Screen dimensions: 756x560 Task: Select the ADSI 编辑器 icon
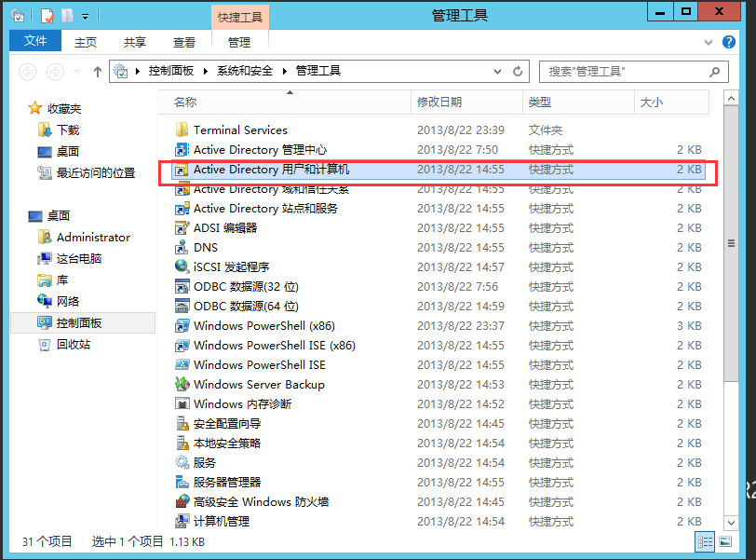(182, 227)
